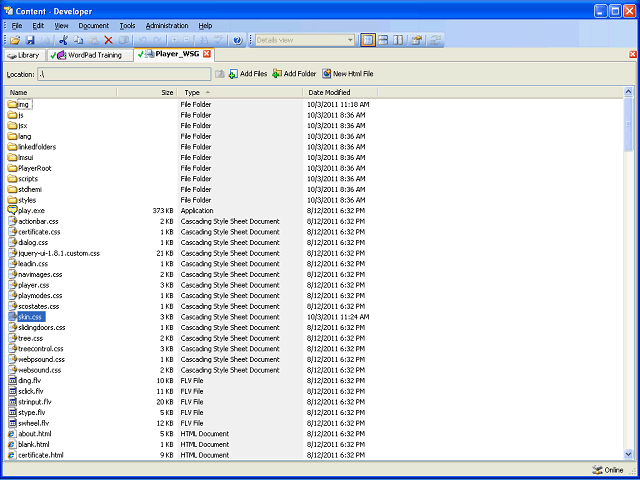Click the Save floppy disk icon

pyautogui.click(x=30, y=40)
